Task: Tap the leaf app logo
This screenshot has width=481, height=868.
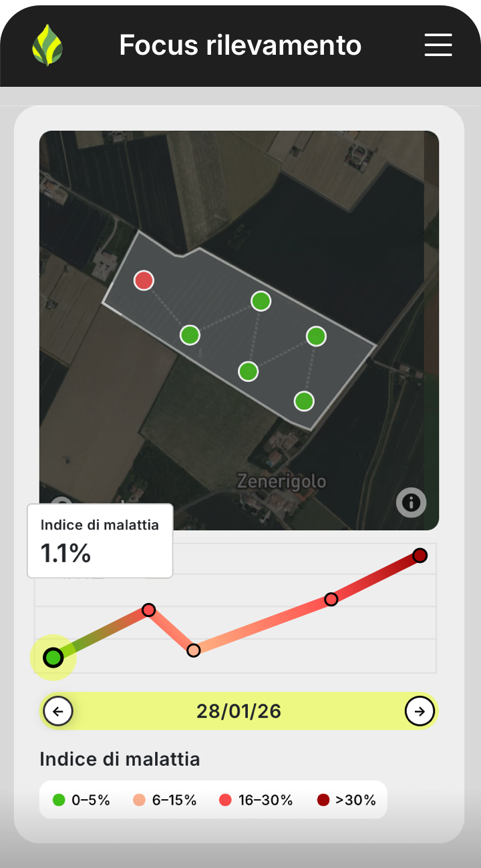Action: click(47, 45)
